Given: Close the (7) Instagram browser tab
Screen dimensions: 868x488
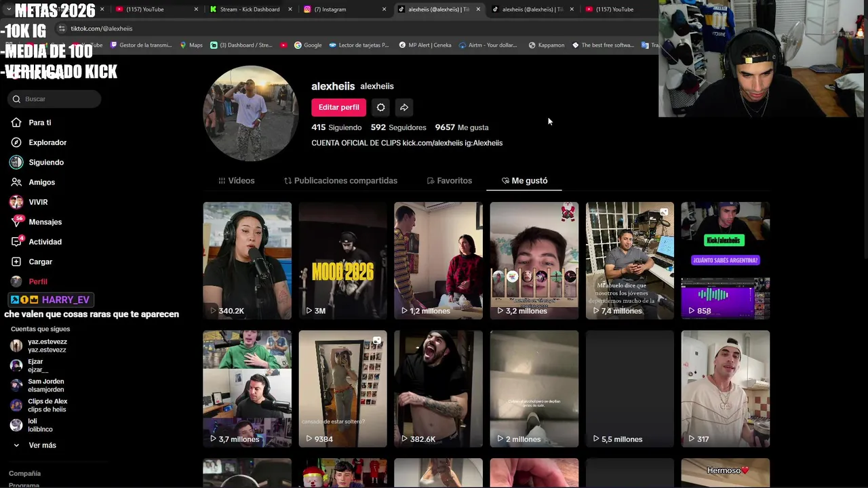Looking at the screenshot, I should [x=384, y=9].
